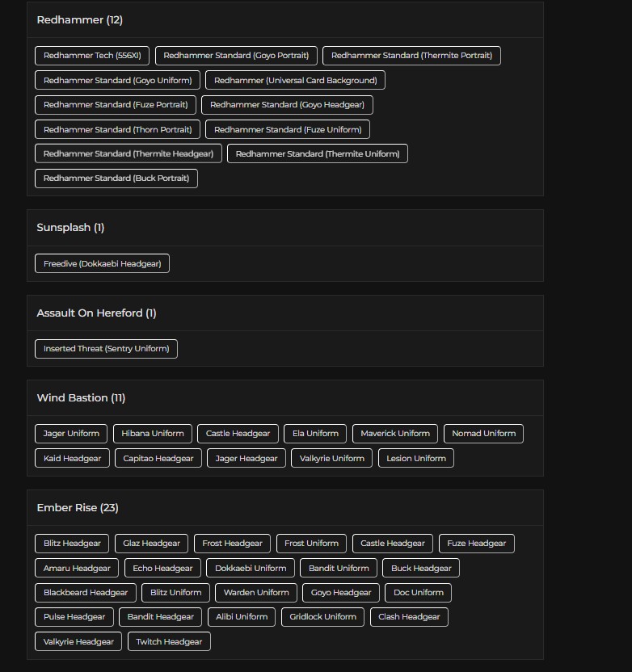Viewport: 632px width, 672px height.
Task: Click Redhammer Standard (Thorn Portrait) tag
Action: [117, 129]
